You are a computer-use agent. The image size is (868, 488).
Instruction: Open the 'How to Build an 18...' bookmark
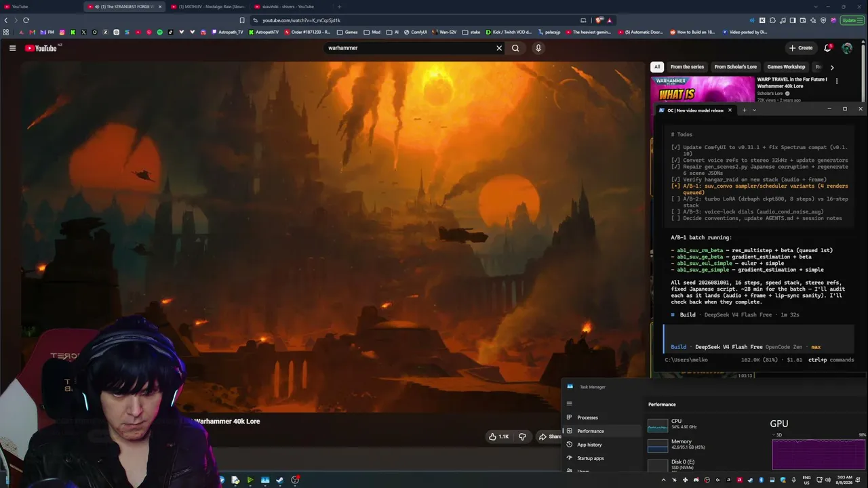tap(692, 32)
